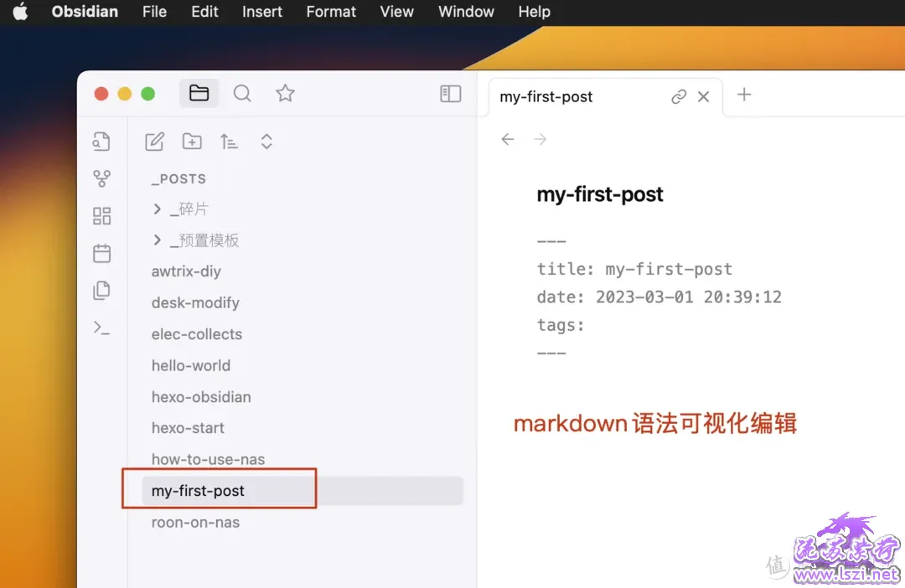Add a new tab
The height and width of the screenshot is (588, 905).
(744, 95)
